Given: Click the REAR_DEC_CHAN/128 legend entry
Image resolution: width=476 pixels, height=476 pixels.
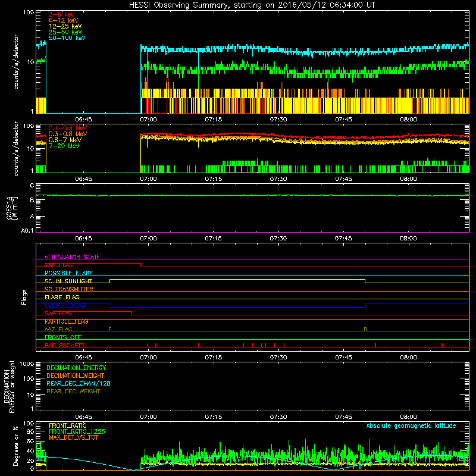Looking at the screenshot, I should pyautogui.click(x=79, y=383).
